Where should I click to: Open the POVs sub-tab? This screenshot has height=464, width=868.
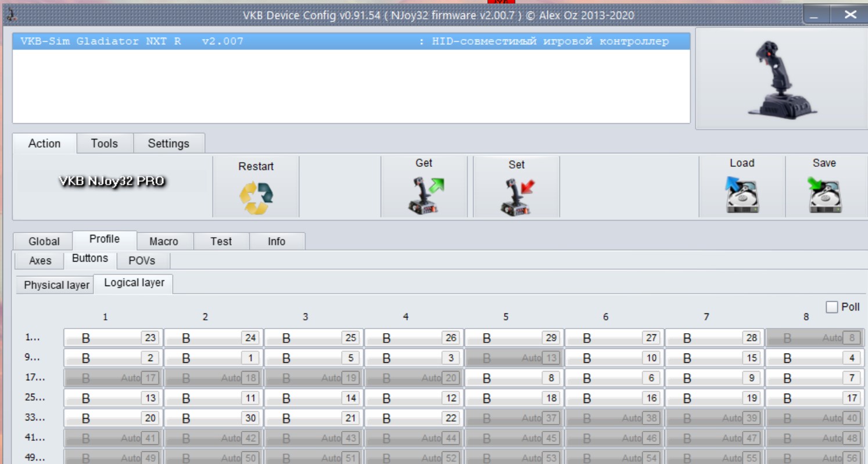tap(142, 260)
